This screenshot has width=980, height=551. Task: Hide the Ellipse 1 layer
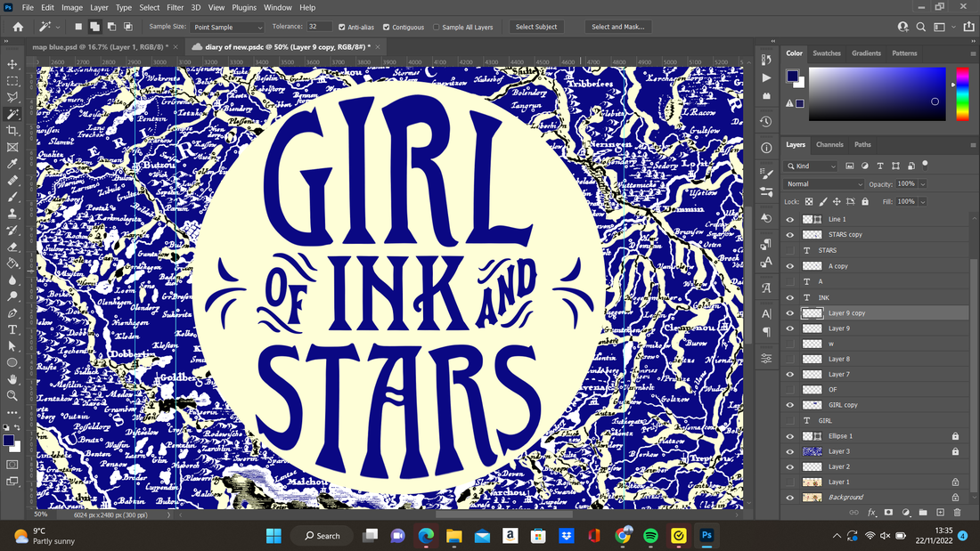[790, 436]
